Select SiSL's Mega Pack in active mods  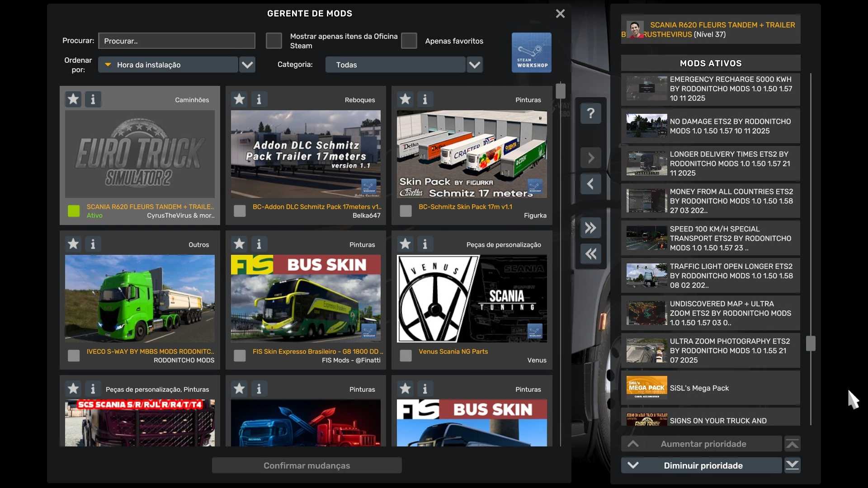coord(710,388)
